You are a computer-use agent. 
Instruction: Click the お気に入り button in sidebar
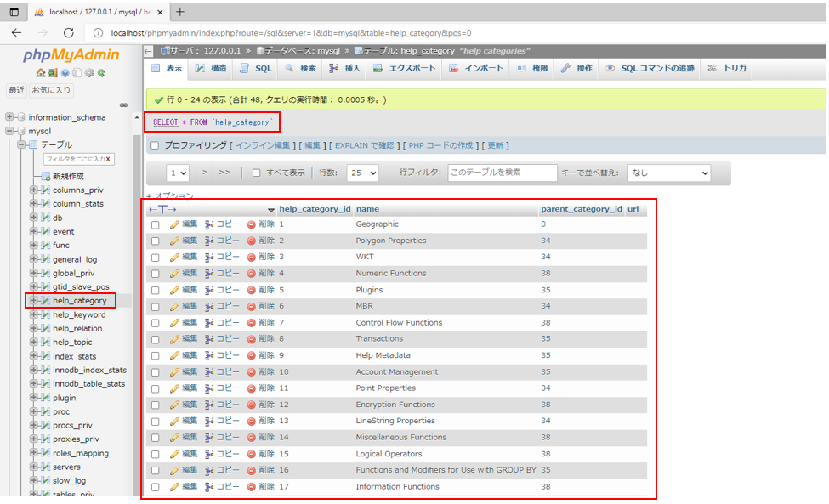click(51, 90)
